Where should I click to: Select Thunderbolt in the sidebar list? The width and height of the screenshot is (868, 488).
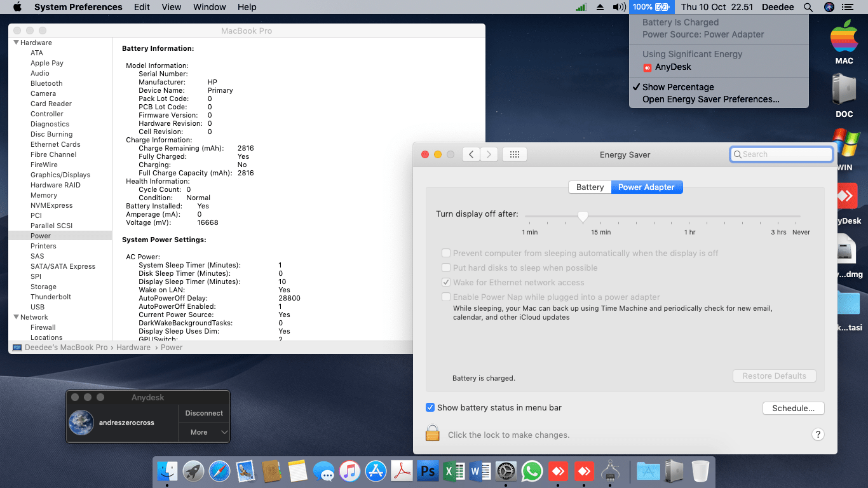click(51, 297)
